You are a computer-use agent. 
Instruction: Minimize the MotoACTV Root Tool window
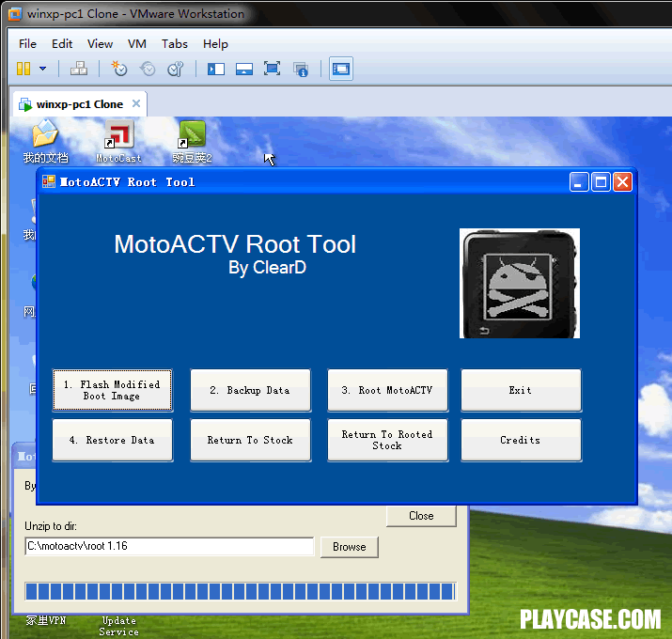coord(579,182)
